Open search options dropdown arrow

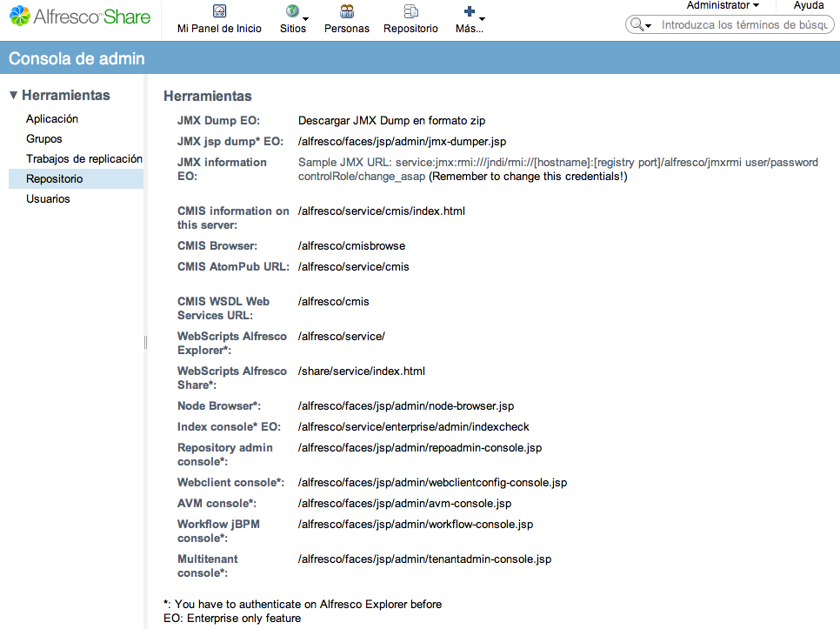point(648,26)
